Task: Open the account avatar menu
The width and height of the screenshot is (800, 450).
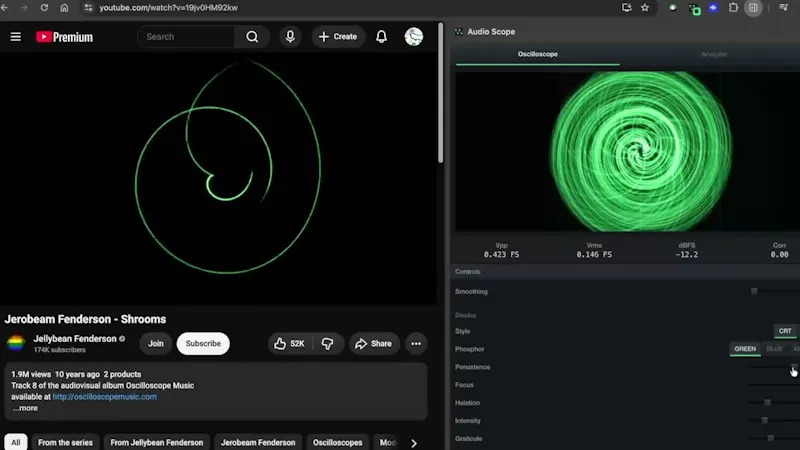Action: tap(414, 37)
